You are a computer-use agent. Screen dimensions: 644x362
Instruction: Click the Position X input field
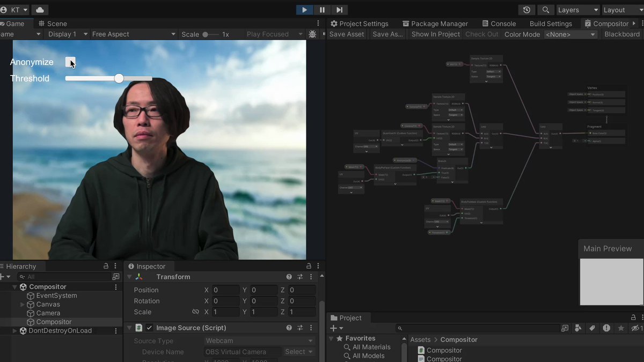(225, 290)
